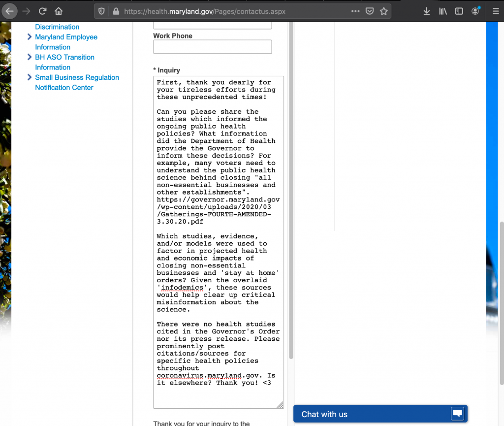
Task: Click the form panel vertical scrollbar
Action: [291, 190]
